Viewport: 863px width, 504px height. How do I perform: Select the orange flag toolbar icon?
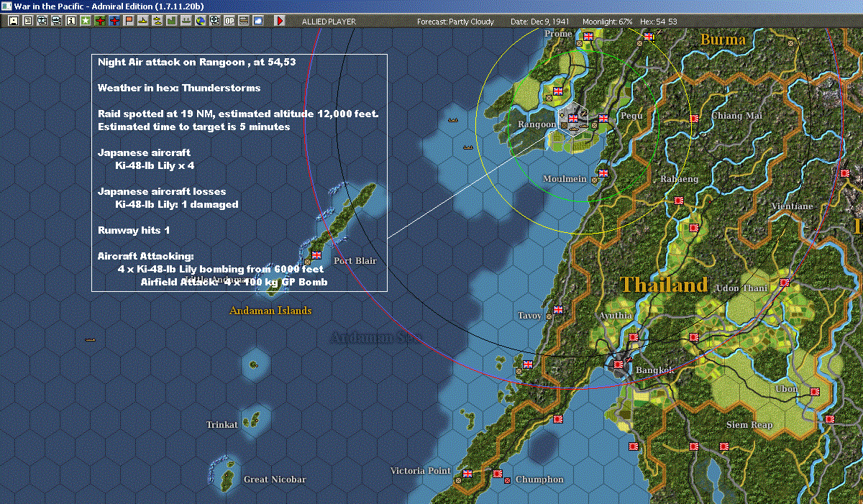pos(129,22)
